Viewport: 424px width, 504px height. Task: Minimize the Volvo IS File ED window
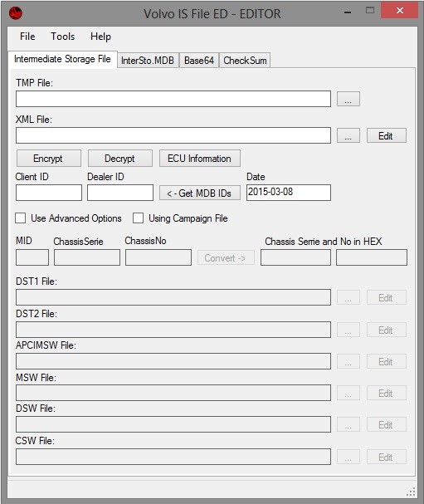[348, 12]
